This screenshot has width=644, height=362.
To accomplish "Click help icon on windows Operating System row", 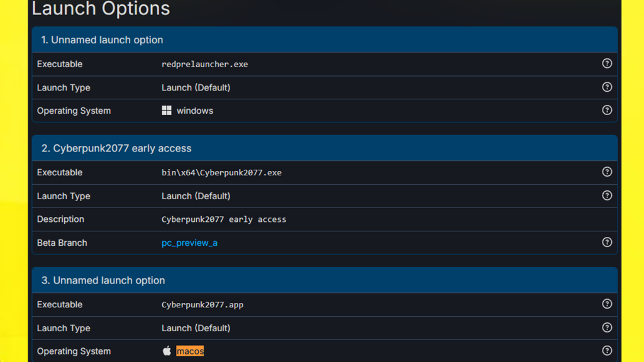I will 607,110.
